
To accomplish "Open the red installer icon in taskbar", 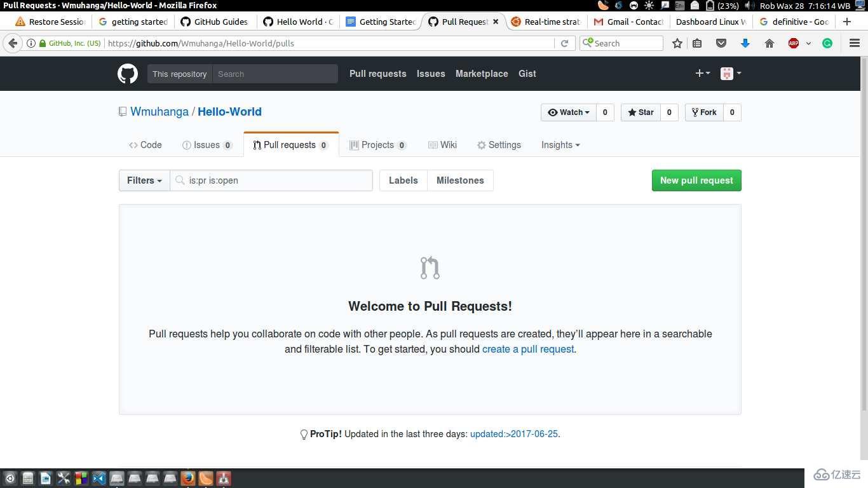I will point(224,478).
